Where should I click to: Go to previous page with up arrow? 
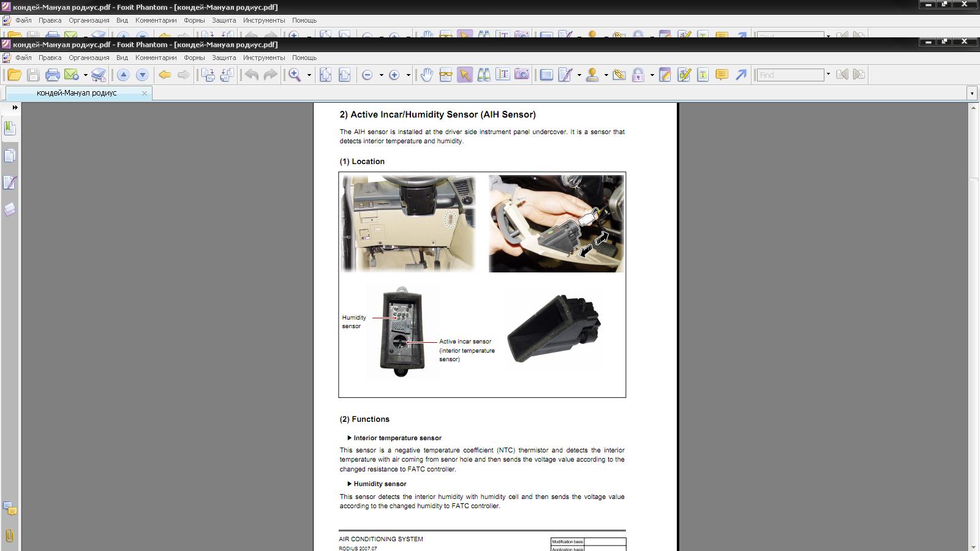pyautogui.click(x=123, y=75)
